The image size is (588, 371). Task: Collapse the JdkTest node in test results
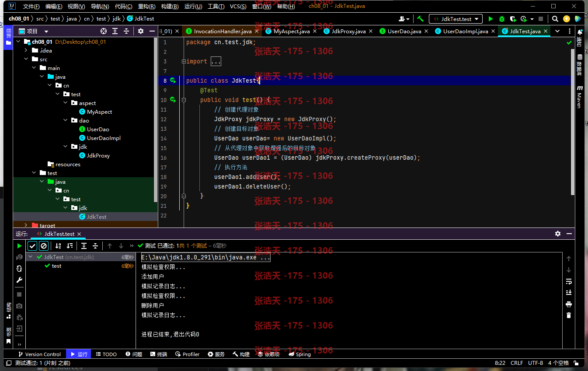(31, 257)
